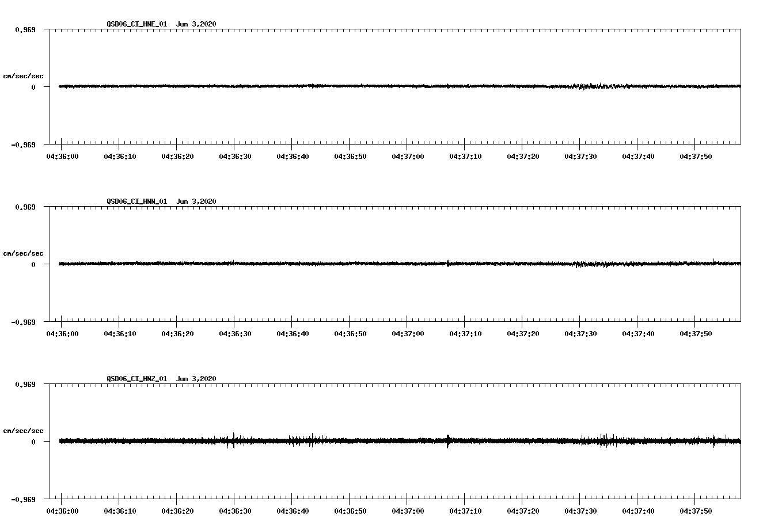
Task: Click 04:36:00 time label under HNN plot
Action: 62,334
